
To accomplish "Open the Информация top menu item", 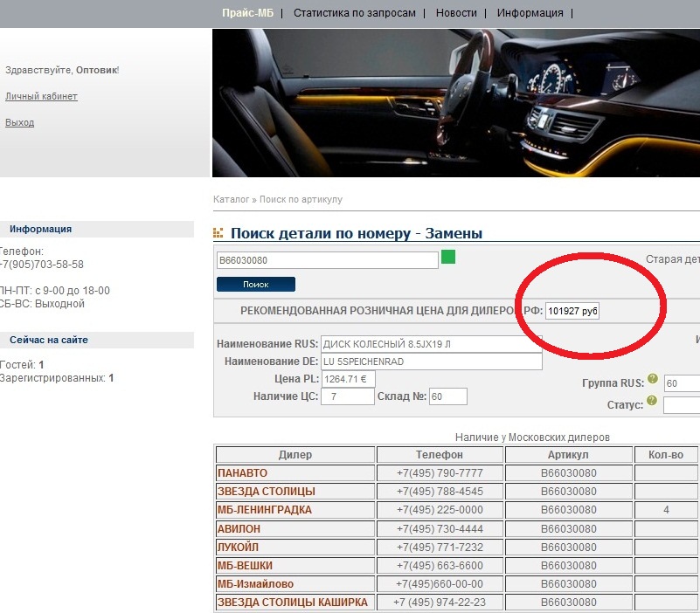I will [x=530, y=13].
